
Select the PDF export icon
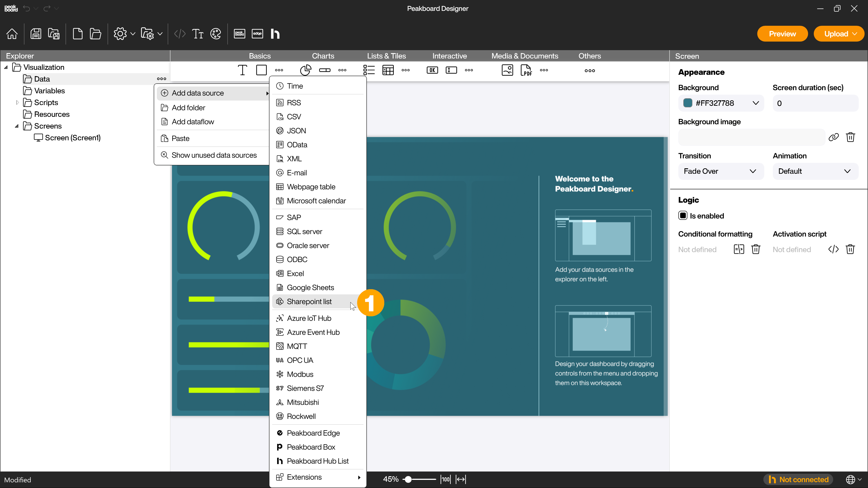click(x=526, y=70)
